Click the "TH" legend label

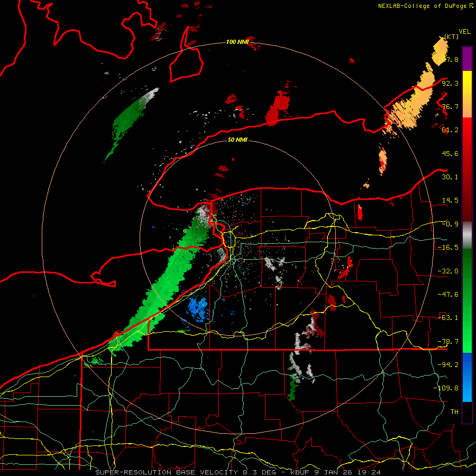(x=454, y=411)
